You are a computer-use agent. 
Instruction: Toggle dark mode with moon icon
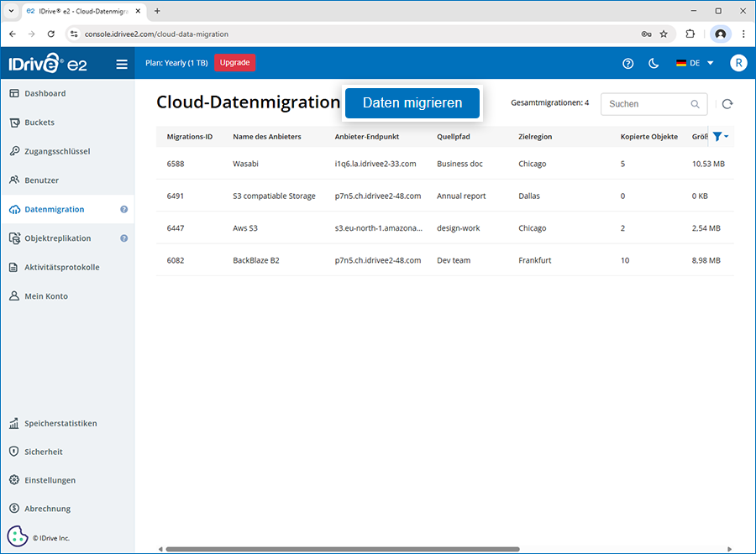(x=654, y=64)
